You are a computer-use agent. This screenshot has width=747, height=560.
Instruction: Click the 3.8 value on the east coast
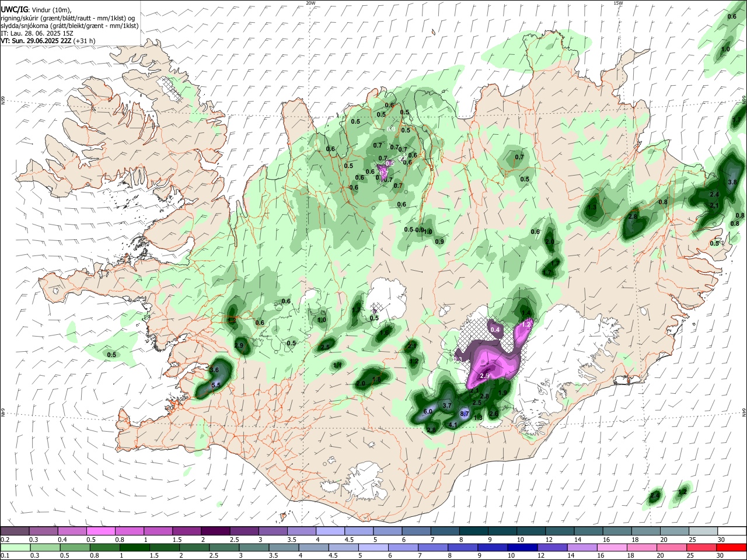pyautogui.click(x=734, y=182)
